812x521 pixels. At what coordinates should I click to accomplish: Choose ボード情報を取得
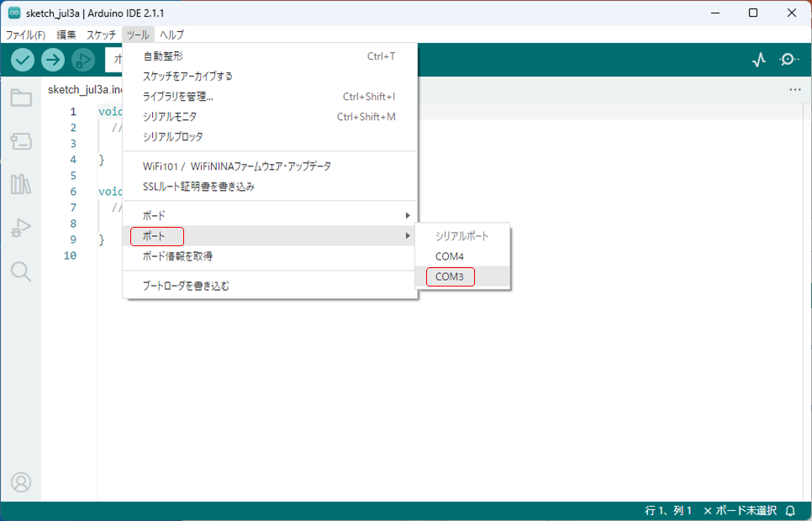(x=270, y=255)
